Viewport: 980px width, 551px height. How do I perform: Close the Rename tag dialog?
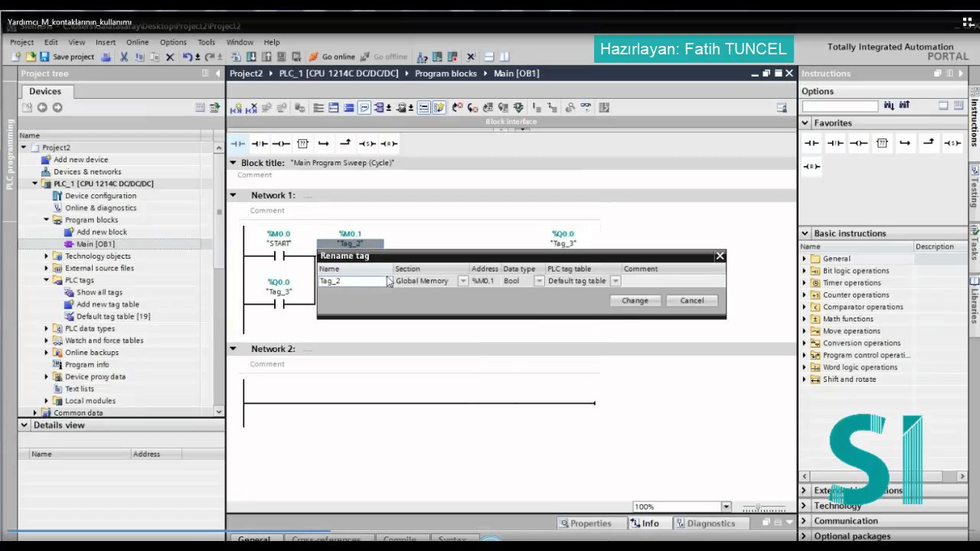720,256
